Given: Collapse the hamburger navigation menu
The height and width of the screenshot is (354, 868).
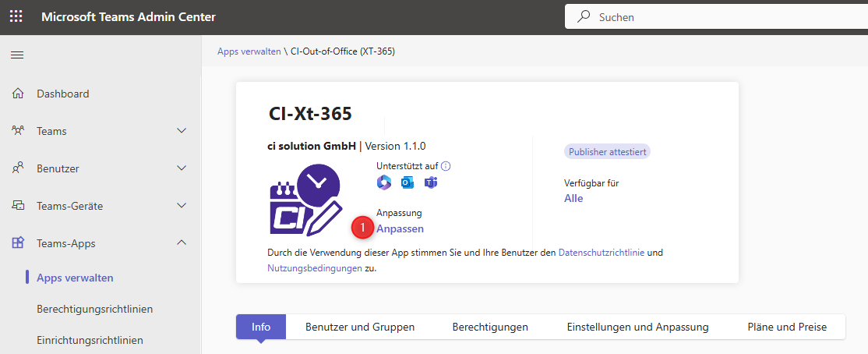Looking at the screenshot, I should [x=16, y=55].
